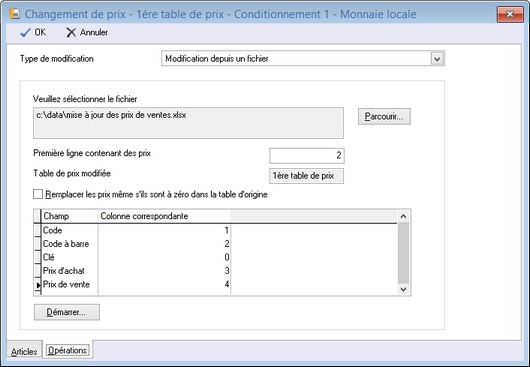Click the OK checkmark button
Image resolution: width=530 pixels, height=367 pixels.
(x=33, y=32)
